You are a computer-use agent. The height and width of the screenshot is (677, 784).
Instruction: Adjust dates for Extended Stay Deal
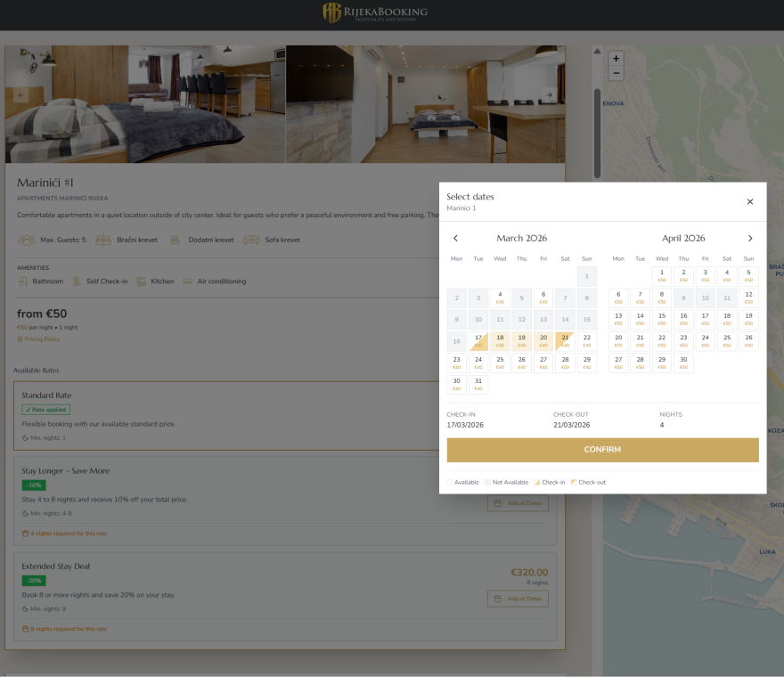pos(518,599)
